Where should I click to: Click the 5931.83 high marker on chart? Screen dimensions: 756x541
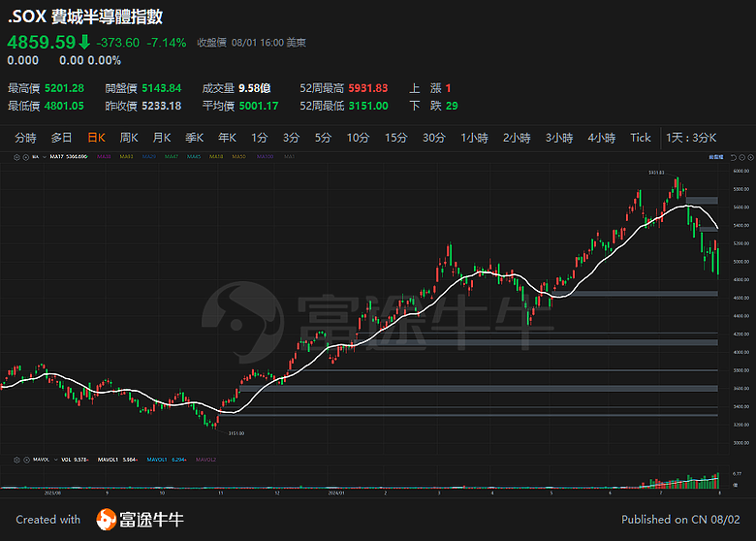[656, 173]
